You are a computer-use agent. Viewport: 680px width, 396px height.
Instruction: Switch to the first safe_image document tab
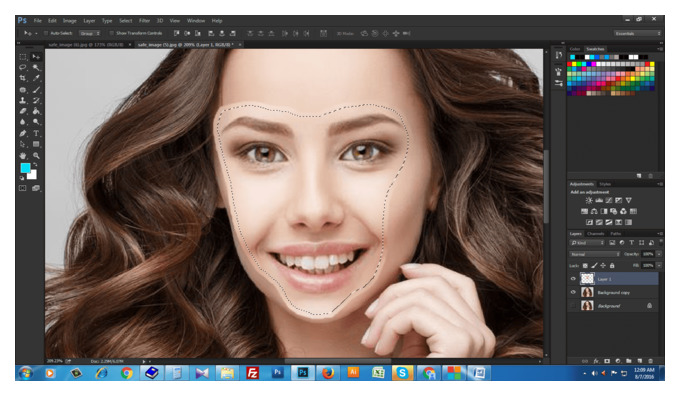point(86,45)
